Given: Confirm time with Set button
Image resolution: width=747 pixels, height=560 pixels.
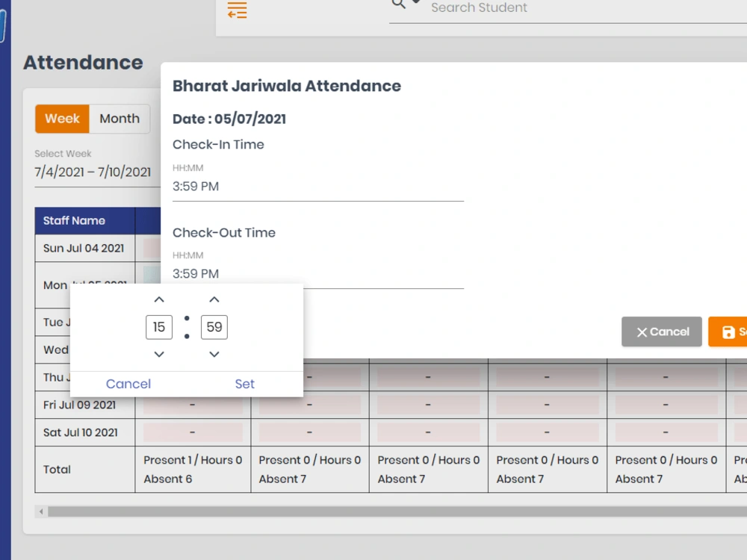Looking at the screenshot, I should pyautogui.click(x=245, y=384).
